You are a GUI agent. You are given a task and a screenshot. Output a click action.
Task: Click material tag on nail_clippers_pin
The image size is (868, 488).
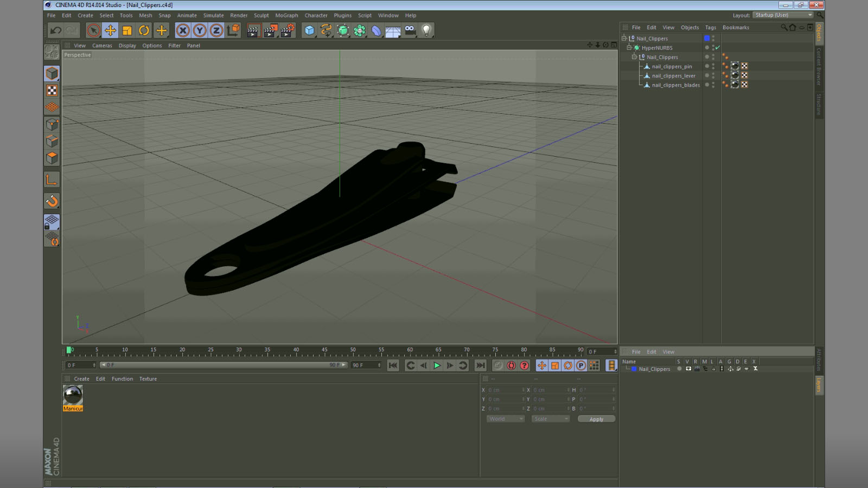[x=735, y=66]
